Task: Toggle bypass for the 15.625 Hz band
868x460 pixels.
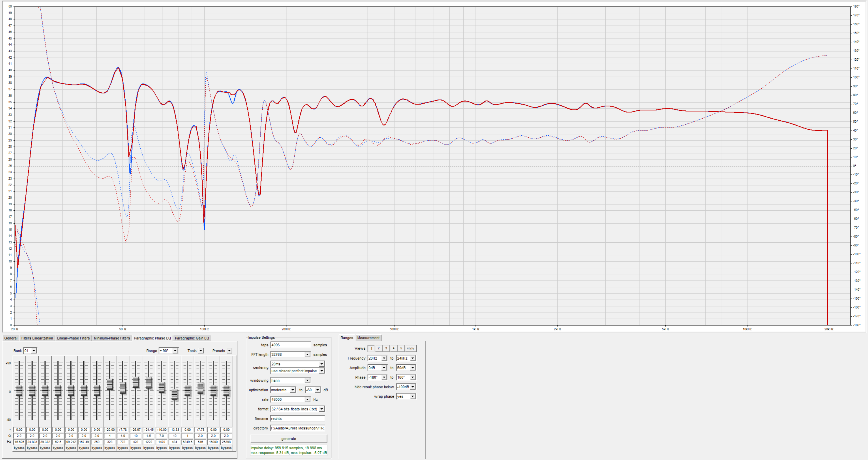Action: [19, 448]
